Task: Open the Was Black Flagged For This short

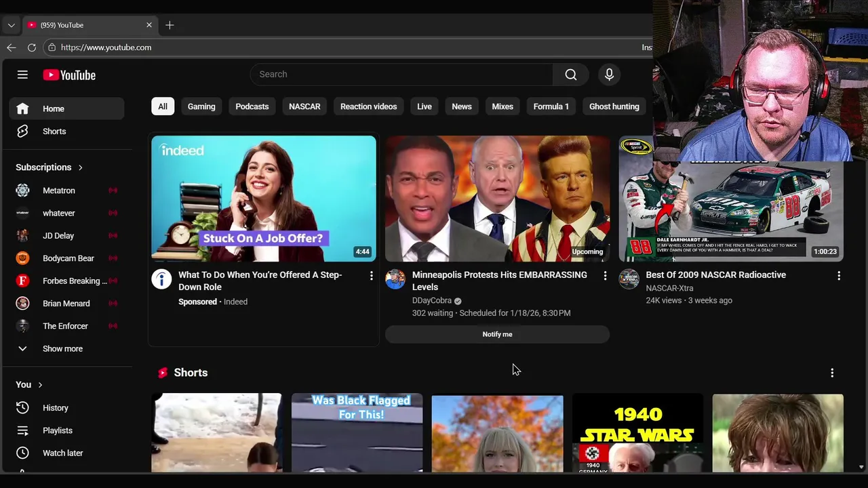Action: (357, 432)
